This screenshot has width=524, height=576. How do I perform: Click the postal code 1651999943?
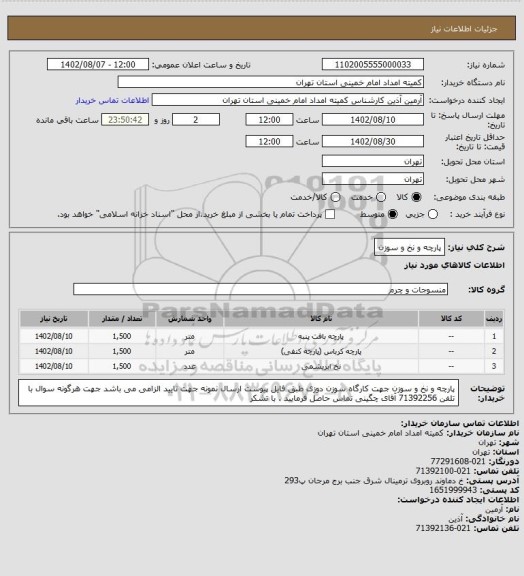point(453,490)
